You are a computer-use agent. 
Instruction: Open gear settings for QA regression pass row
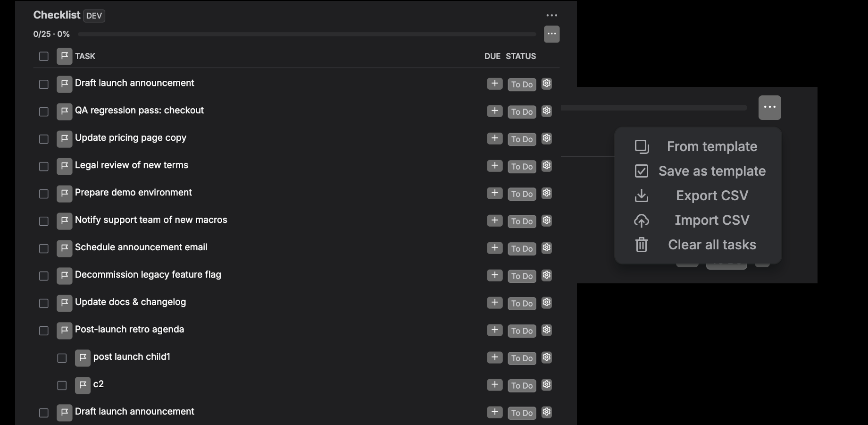pyautogui.click(x=546, y=111)
